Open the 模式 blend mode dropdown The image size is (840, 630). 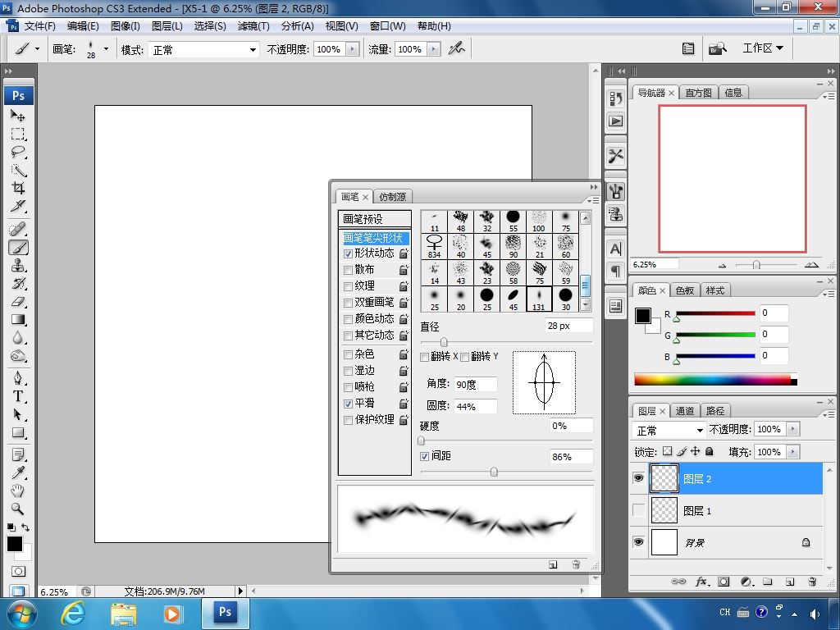(x=203, y=50)
